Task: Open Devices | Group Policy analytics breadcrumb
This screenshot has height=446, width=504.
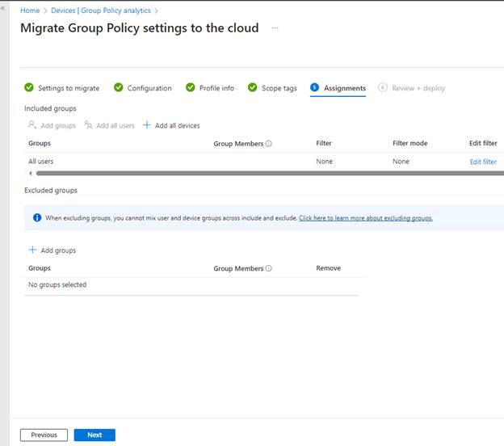Action: pos(100,11)
